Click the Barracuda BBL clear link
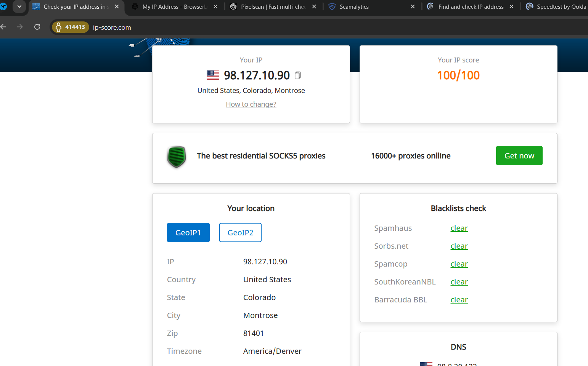Screen dimensions: 588x366 pos(459,300)
